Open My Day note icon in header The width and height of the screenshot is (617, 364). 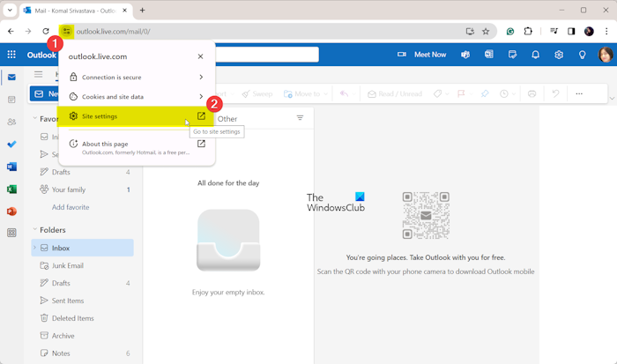(x=512, y=55)
